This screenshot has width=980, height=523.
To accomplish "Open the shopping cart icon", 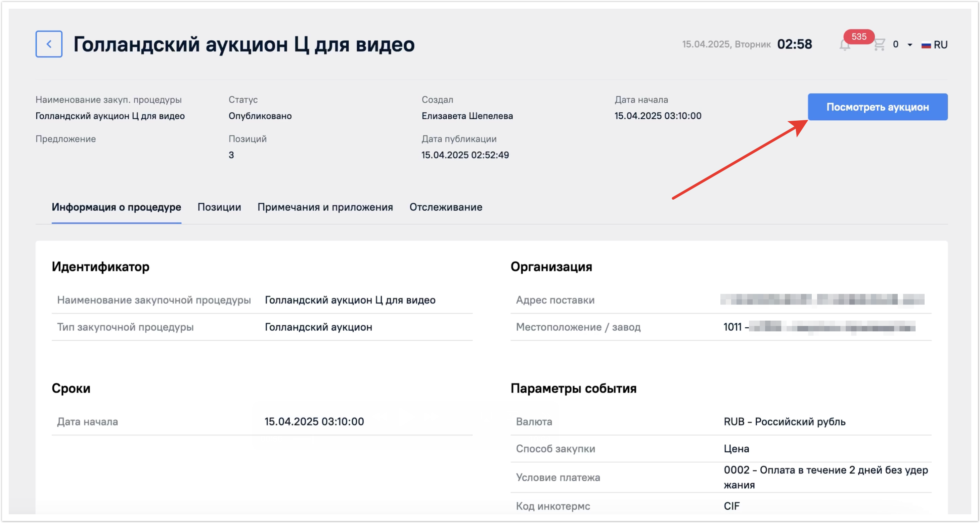I will tap(879, 45).
